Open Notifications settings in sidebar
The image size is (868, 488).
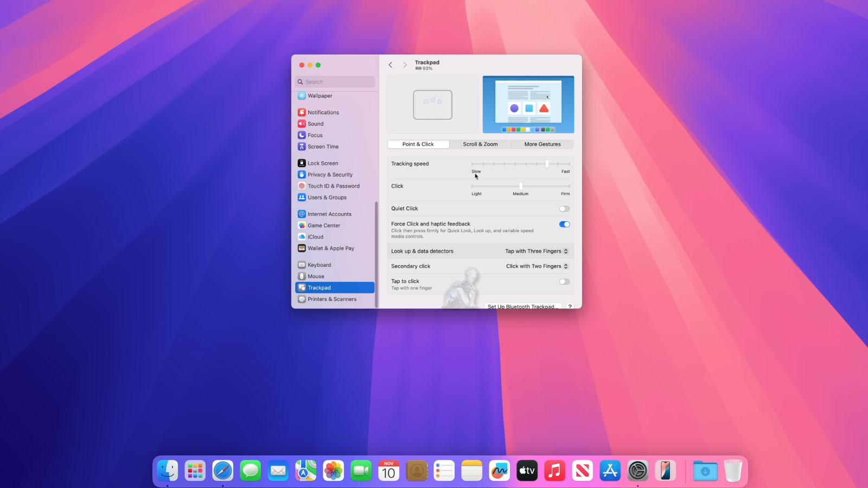point(335,112)
